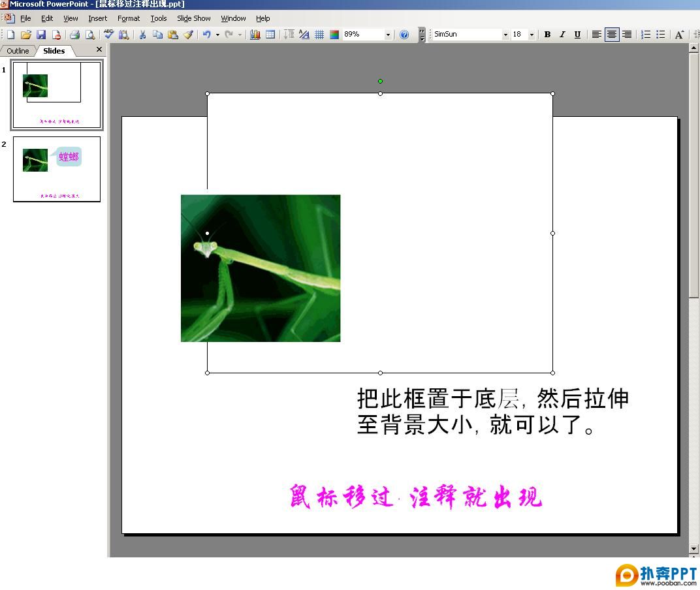This screenshot has width=700, height=590.
Task: Click the green rotation handle of the frame
Action: (380, 81)
